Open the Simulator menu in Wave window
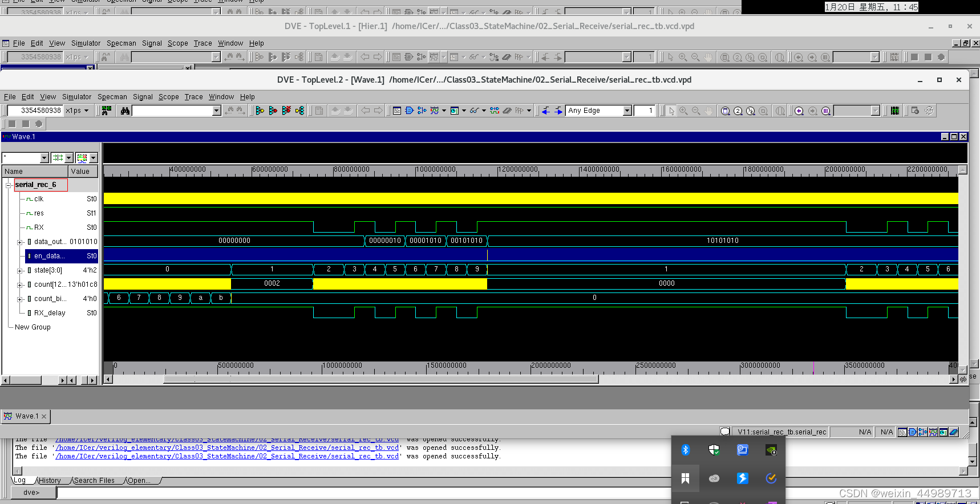 click(76, 97)
